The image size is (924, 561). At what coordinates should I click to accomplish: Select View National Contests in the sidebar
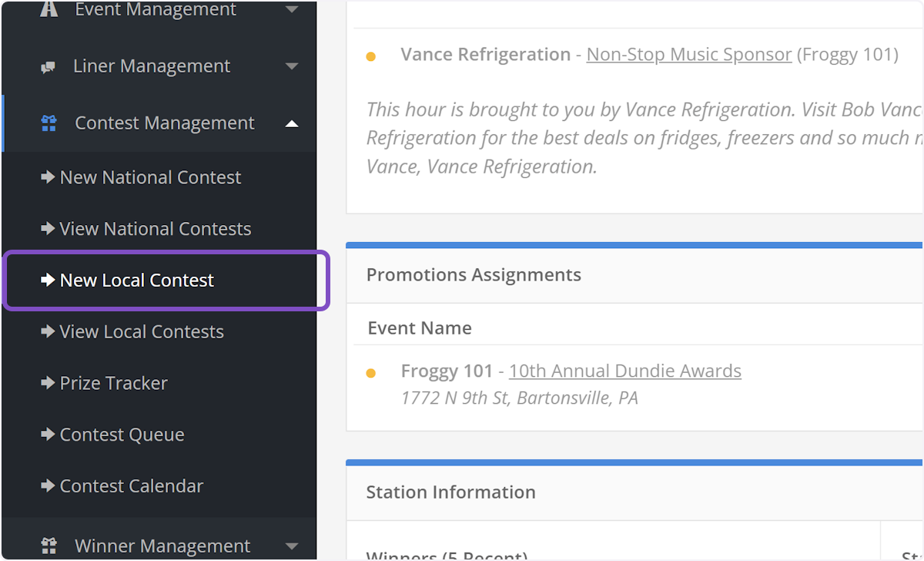[x=155, y=229]
